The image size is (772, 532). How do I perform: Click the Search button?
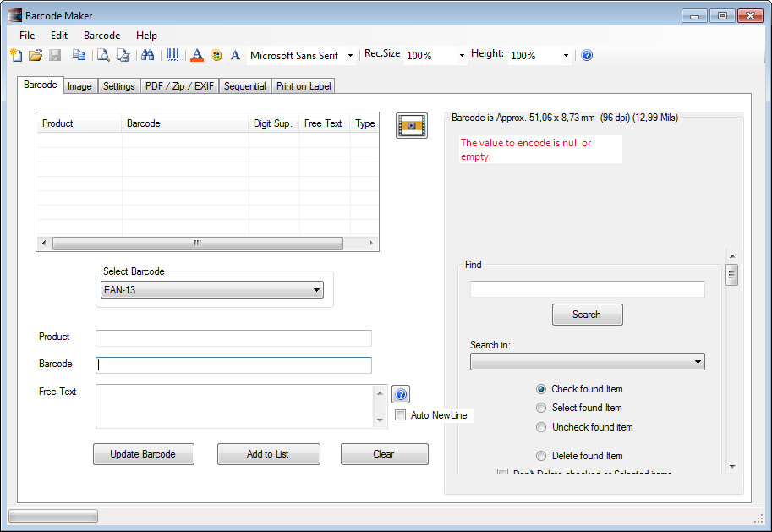(x=587, y=315)
